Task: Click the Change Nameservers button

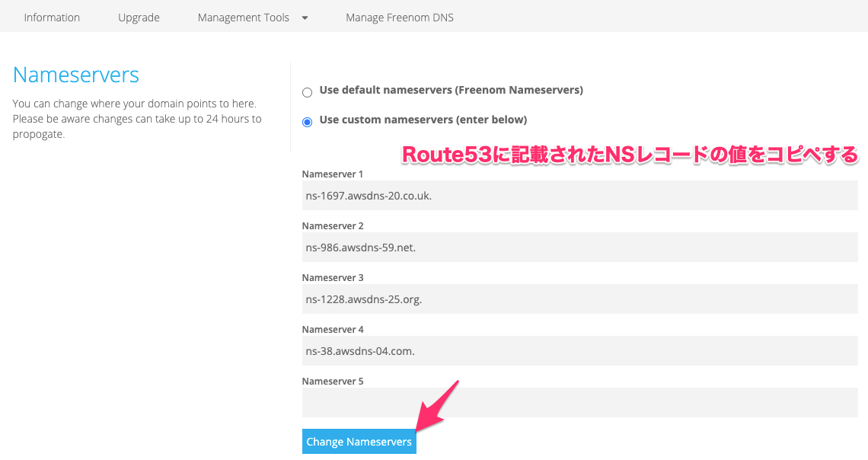Action: 359,441
